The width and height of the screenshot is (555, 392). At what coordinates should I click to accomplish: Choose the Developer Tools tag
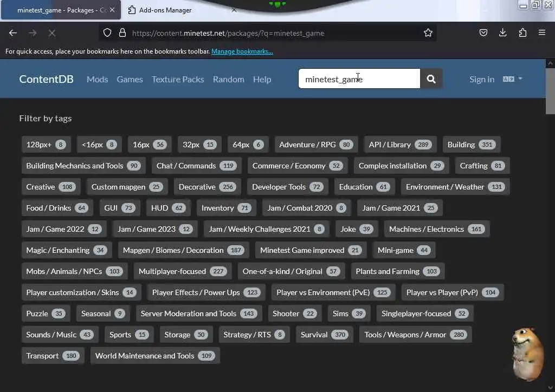pos(288,187)
